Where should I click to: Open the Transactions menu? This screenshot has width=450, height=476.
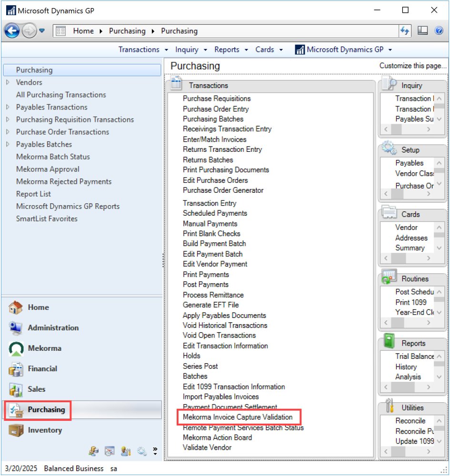point(143,50)
